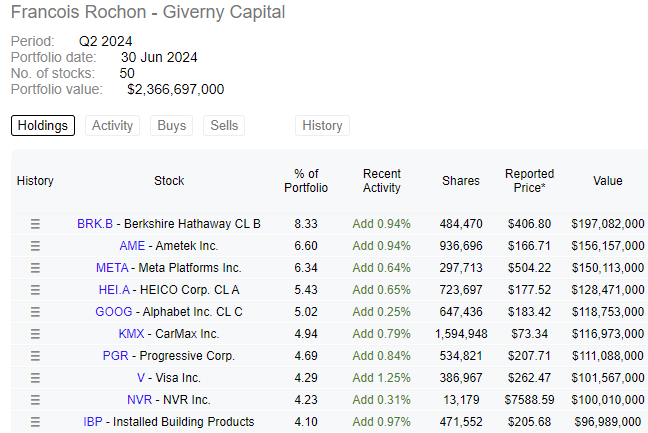
Task: Open the BRK.B ticker link
Action: (95, 224)
